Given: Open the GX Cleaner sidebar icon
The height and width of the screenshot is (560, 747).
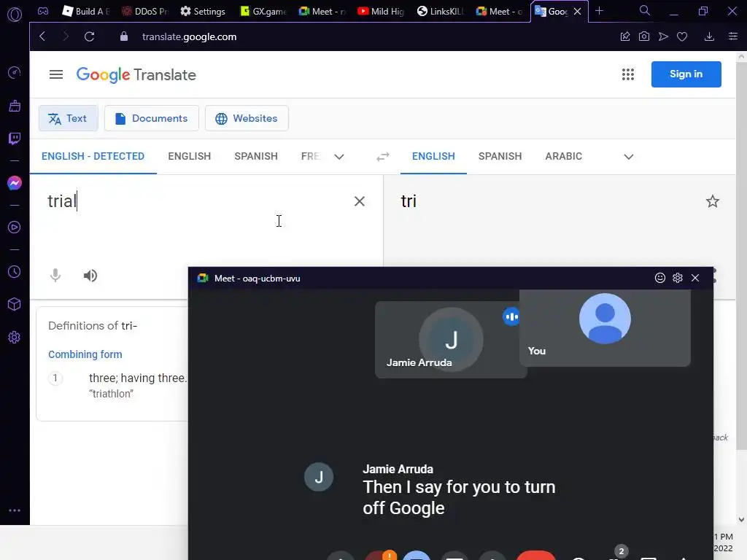Looking at the screenshot, I should [x=15, y=106].
